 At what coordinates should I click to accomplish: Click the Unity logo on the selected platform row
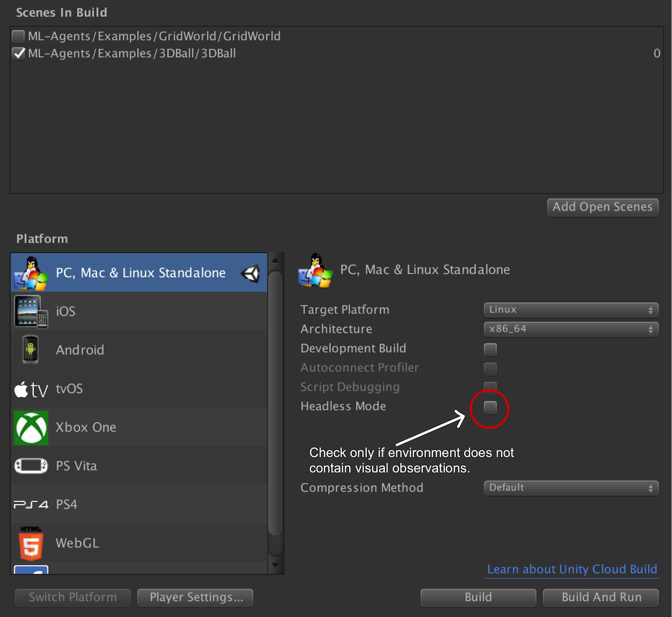[x=250, y=274]
